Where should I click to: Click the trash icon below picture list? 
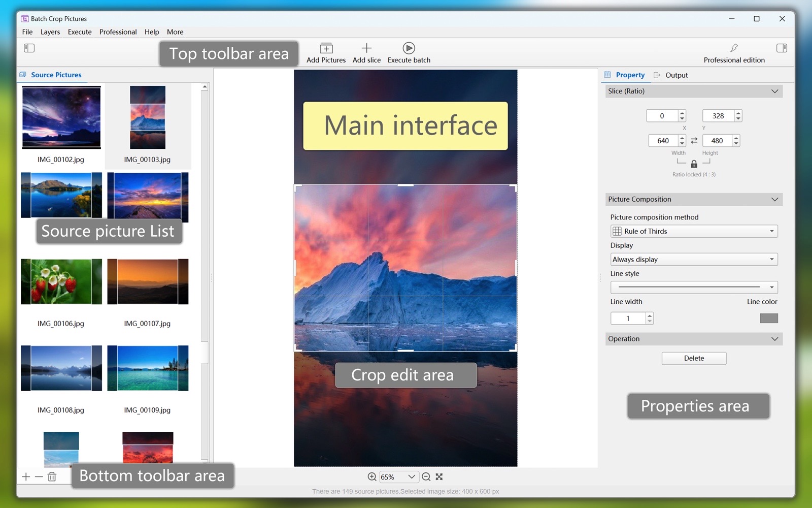(x=52, y=477)
